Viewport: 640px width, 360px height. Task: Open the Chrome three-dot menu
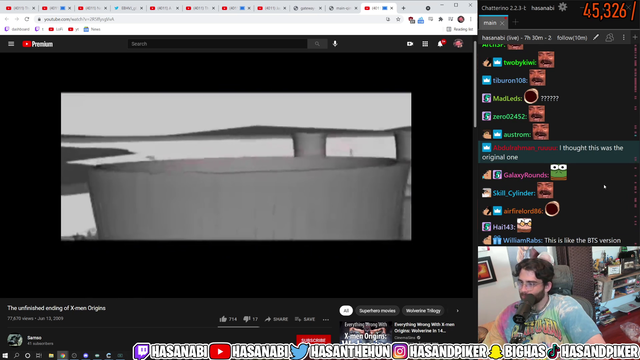[x=471, y=19]
